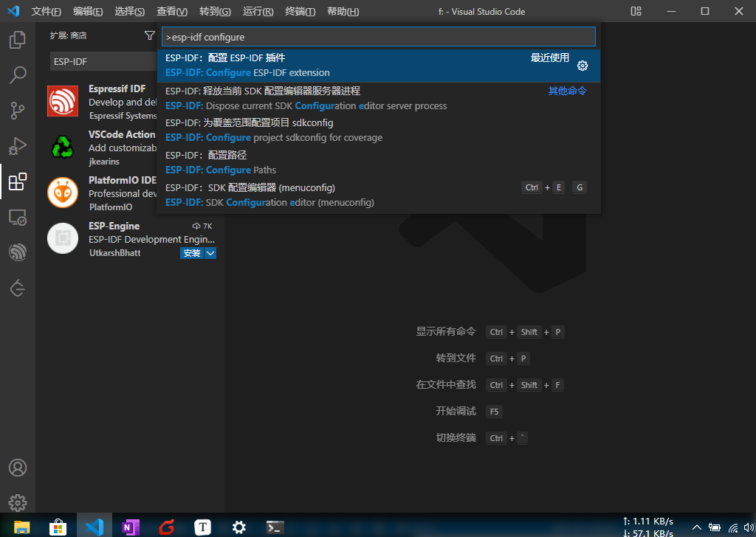
Task: Open the 文件(F) menu
Action: (47, 11)
